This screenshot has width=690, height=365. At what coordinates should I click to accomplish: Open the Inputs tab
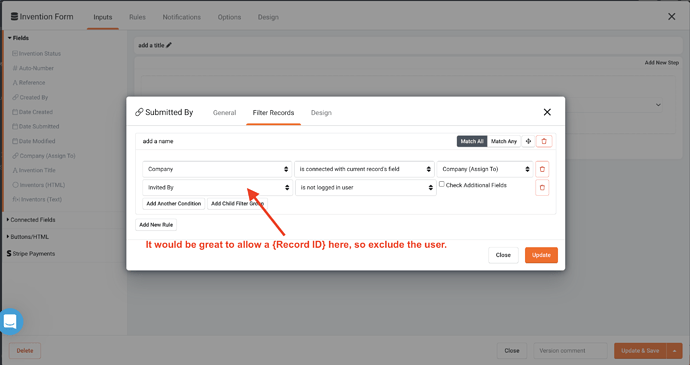click(103, 17)
